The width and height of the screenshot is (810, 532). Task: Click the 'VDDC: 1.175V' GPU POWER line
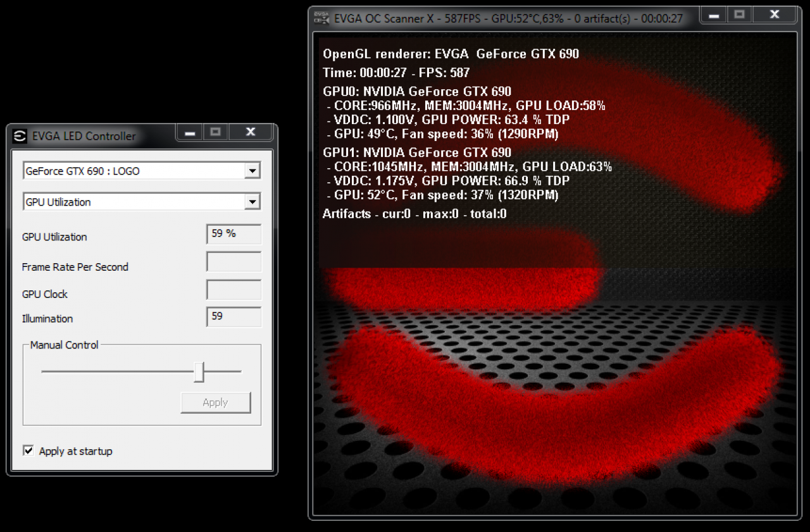(x=448, y=181)
